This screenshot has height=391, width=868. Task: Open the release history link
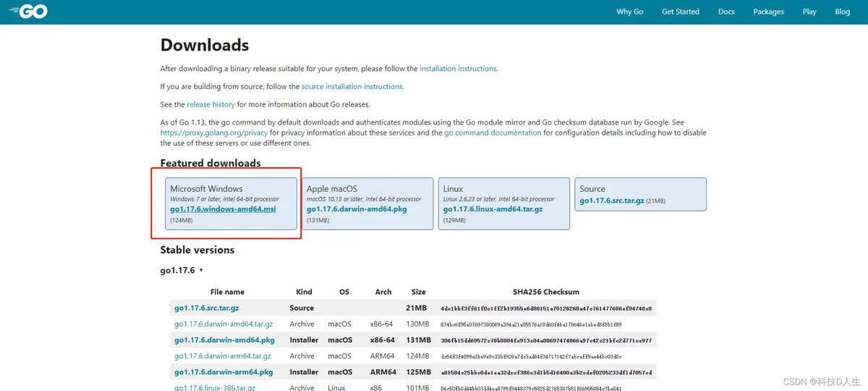(211, 104)
